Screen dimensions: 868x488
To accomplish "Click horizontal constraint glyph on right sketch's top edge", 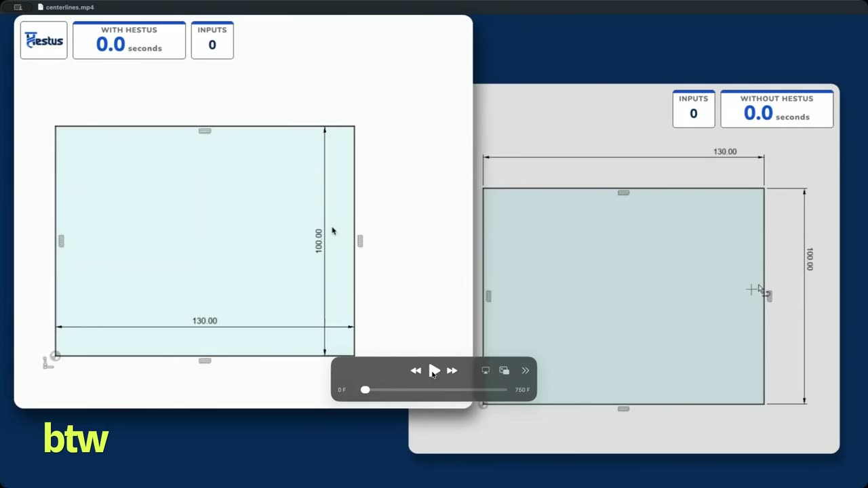I will tap(623, 192).
